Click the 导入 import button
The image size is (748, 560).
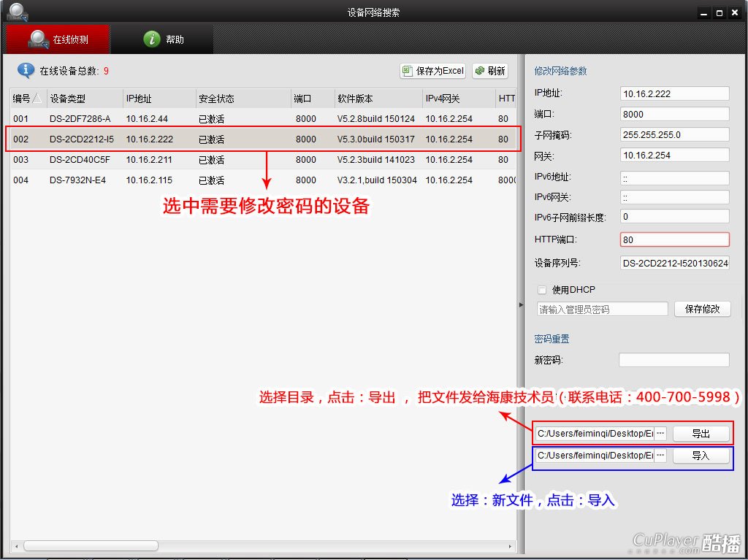coord(701,456)
